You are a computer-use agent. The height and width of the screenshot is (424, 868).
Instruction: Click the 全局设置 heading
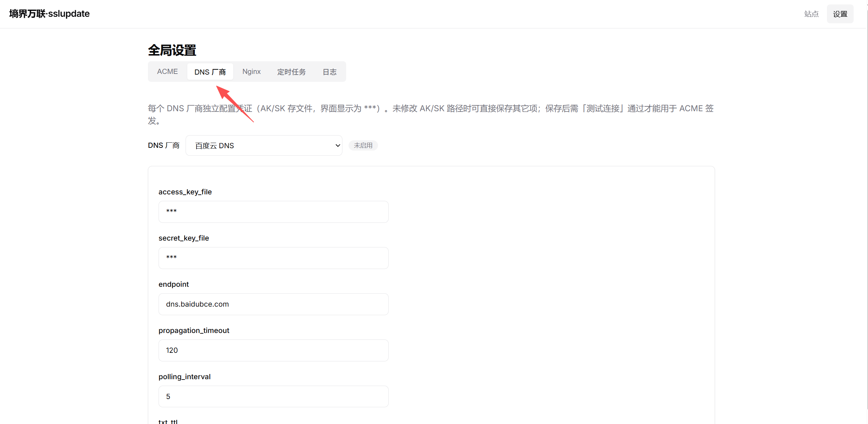pos(172,50)
